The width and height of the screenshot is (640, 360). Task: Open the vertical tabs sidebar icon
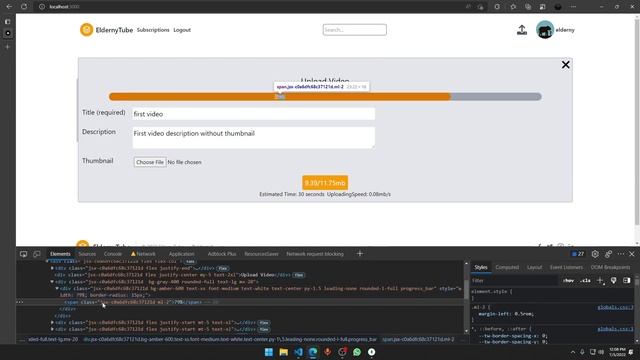[x=8, y=22]
